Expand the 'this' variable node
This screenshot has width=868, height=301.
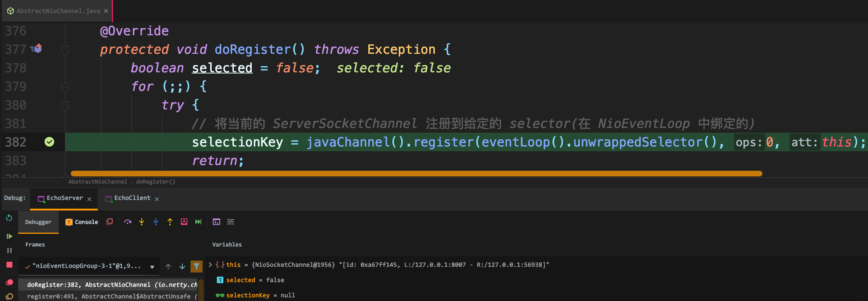pos(210,265)
